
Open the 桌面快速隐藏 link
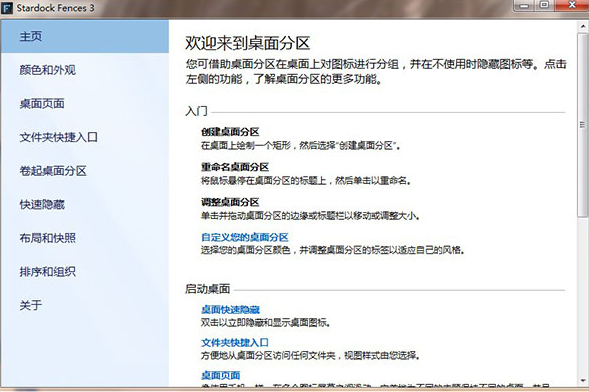tap(230, 310)
